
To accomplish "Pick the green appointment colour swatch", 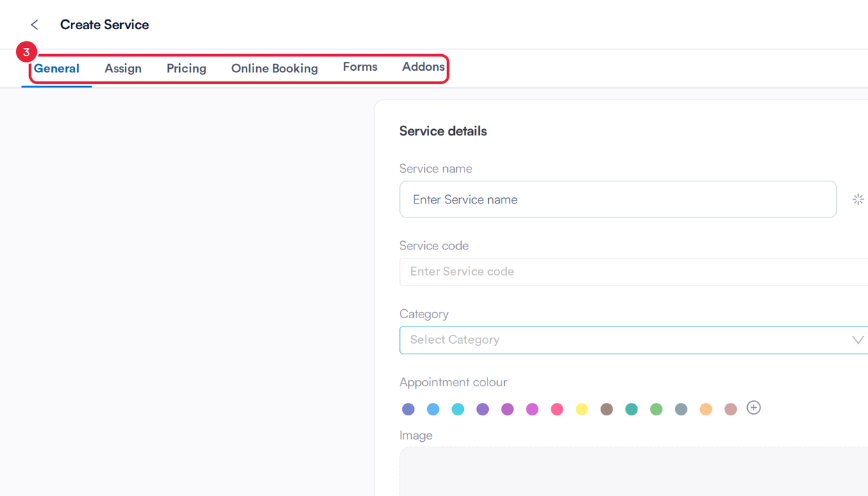I will (x=656, y=409).
